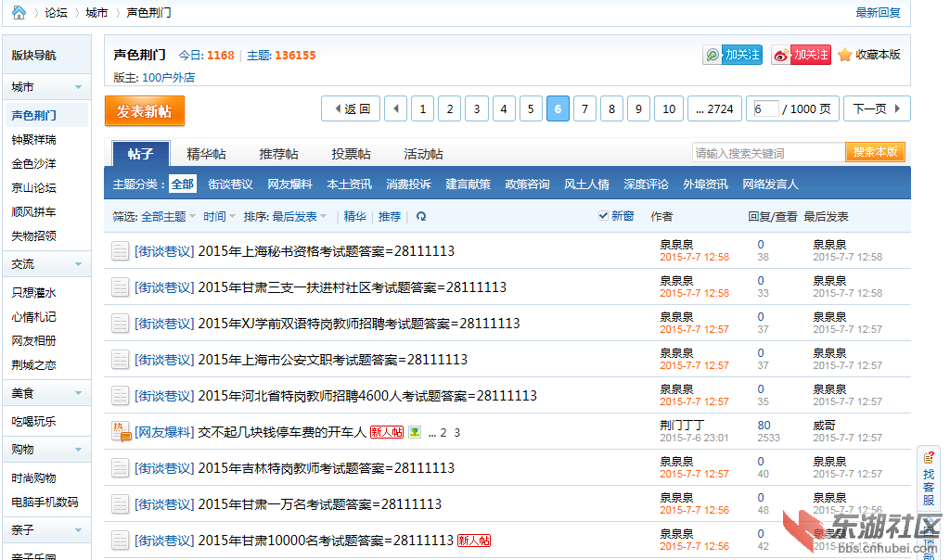The height and width of the screenshot is (560, 950).
Task: Open thread icon for 甘肃一万名 post
Action: pyautogui.click(x=120, y=504)
